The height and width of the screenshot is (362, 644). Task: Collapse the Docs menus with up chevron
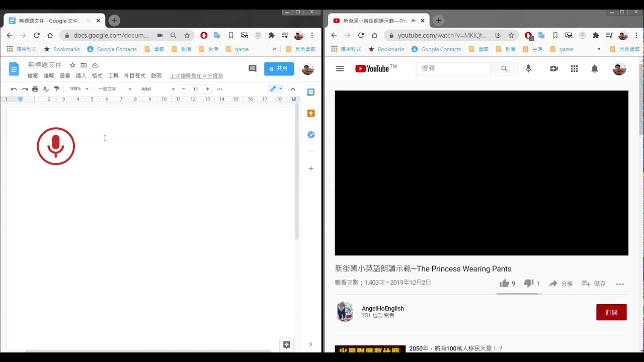coord(293,89)
